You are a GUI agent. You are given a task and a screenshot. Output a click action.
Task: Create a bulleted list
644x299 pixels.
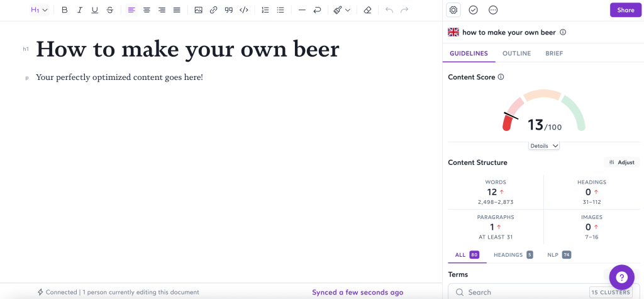click(x=280, y=10)
